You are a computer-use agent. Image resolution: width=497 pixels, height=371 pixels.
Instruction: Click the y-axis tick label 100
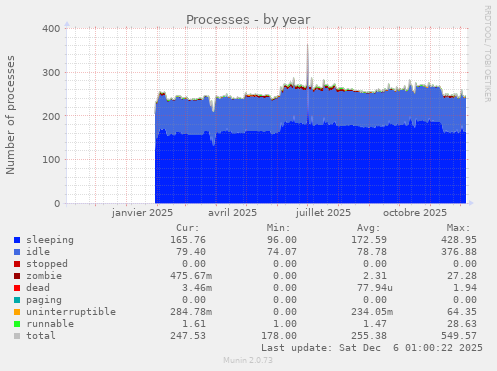tap(51, 160)
